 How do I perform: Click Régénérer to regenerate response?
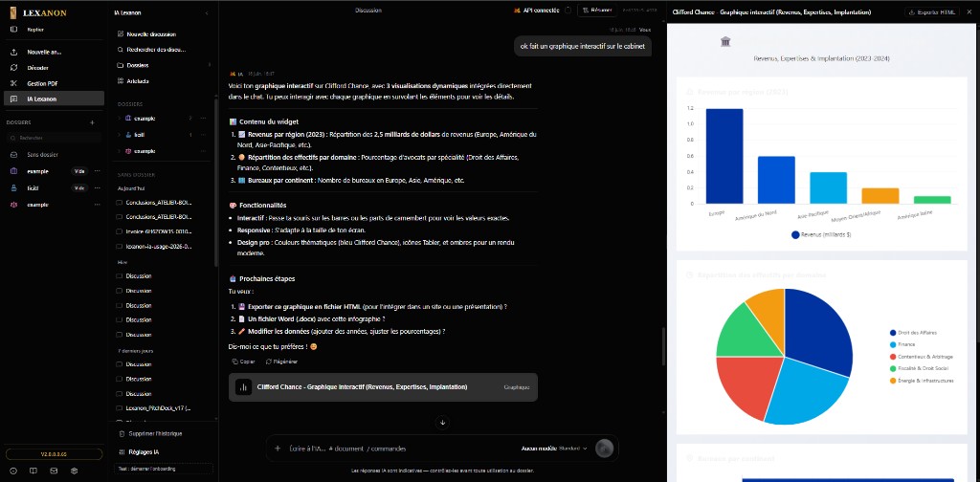pyautogui.click(x=281, y=361)
